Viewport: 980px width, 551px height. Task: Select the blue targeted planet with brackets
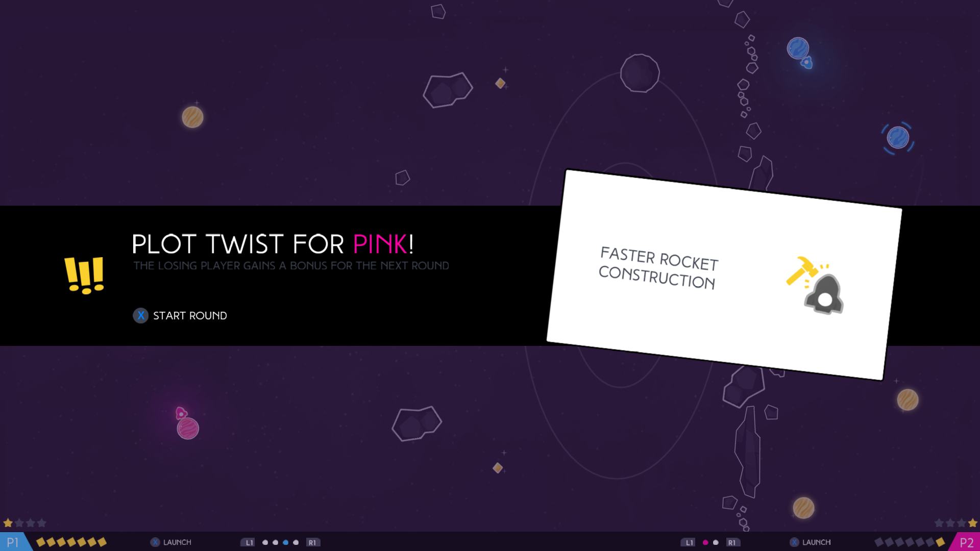pyautogui.click(x=898, y=138)
